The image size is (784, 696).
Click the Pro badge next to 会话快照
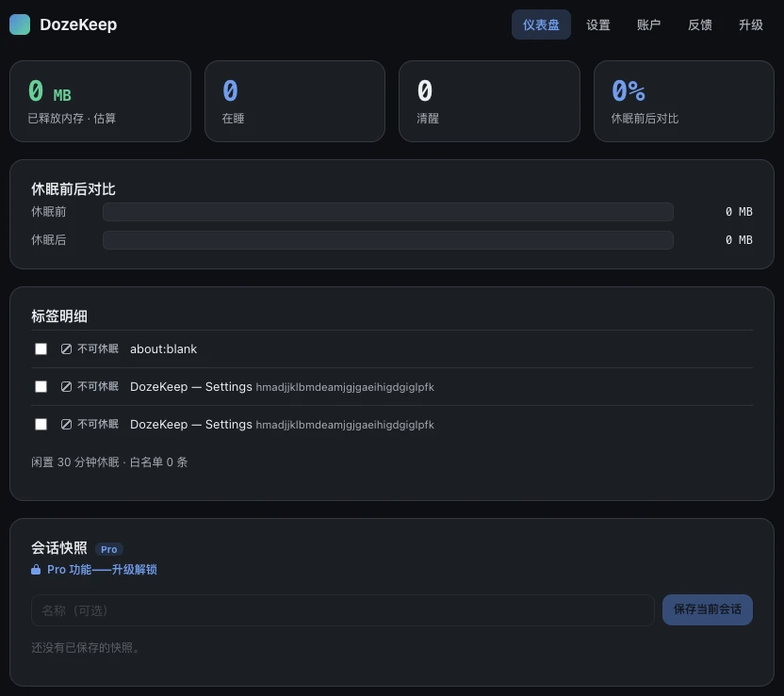pyautogui.click(x=109, y=549)
